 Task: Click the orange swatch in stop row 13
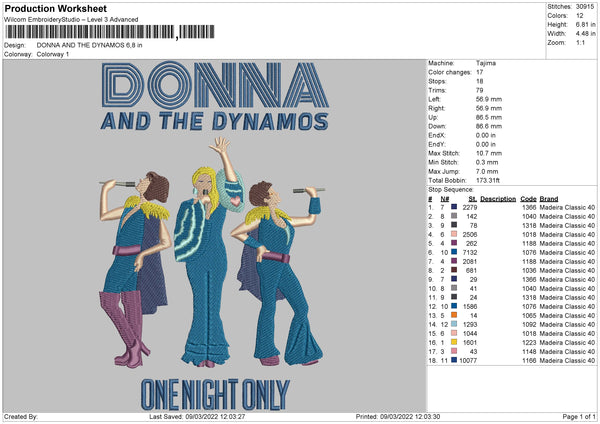tap(454, 315)
